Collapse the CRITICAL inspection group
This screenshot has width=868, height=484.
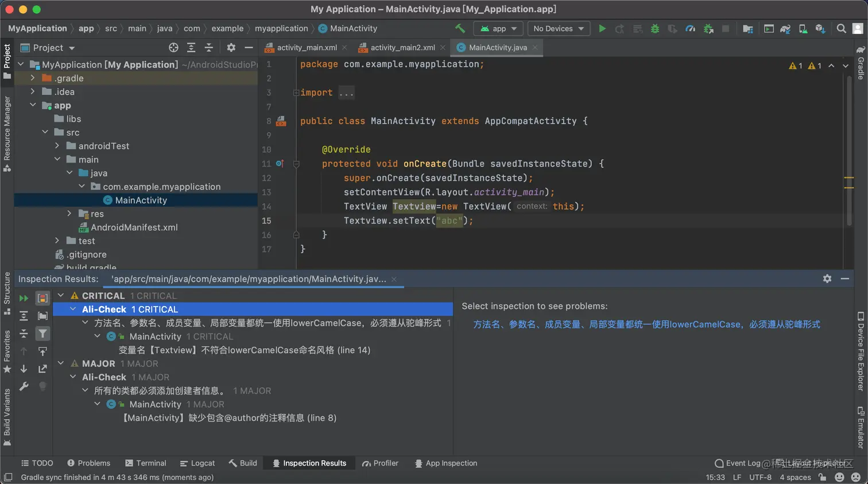click(x=61, y=296)
